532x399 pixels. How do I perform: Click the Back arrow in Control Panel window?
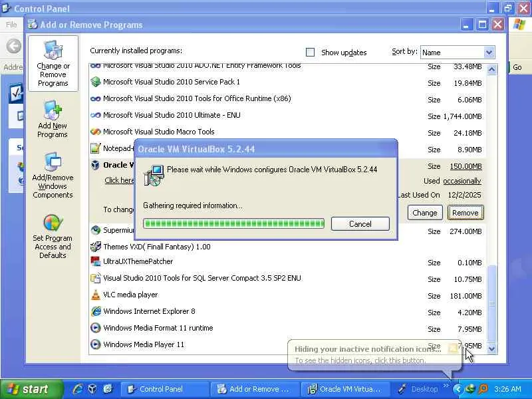pos(14,46)
